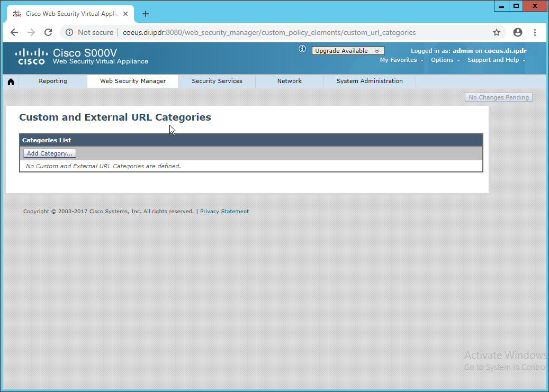549x392 pixels.
Task: Click the Cisco copyright notice text
Action: coord(109,212)
